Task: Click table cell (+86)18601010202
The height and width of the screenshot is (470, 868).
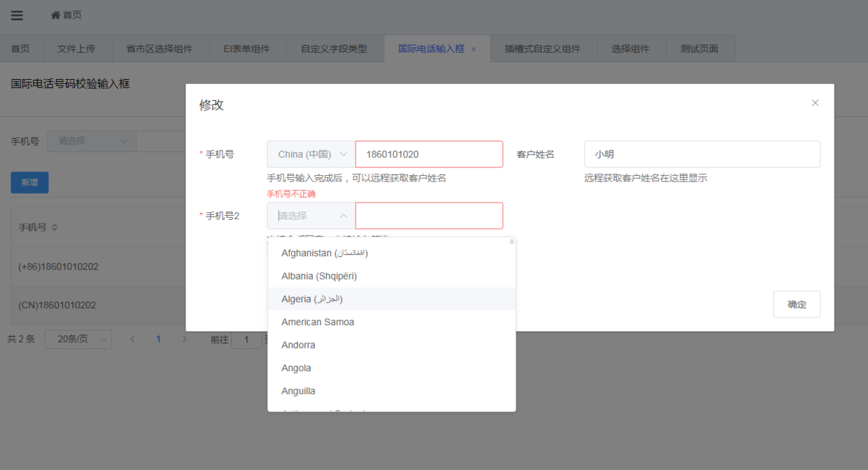Action: click(58, 267)
